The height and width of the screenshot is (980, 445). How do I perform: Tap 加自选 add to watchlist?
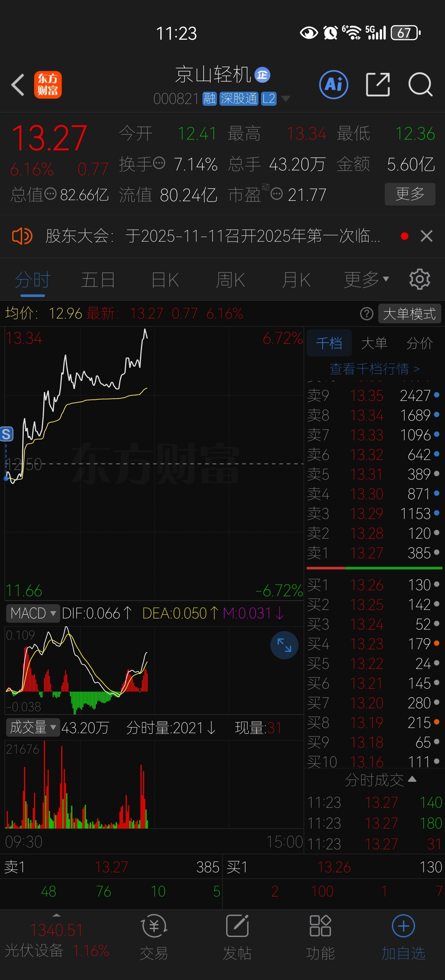coord(403,937)
